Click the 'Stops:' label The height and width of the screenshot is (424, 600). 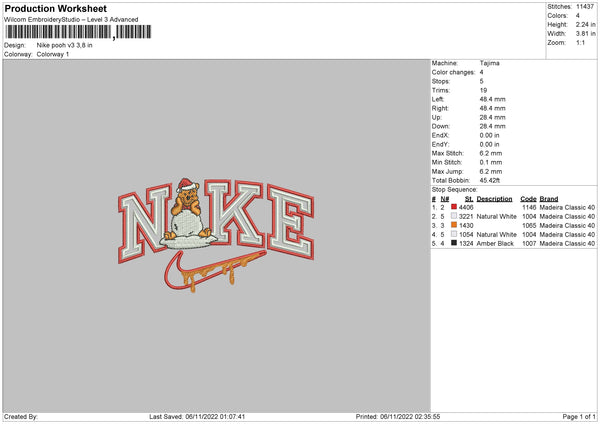point(441,82)
